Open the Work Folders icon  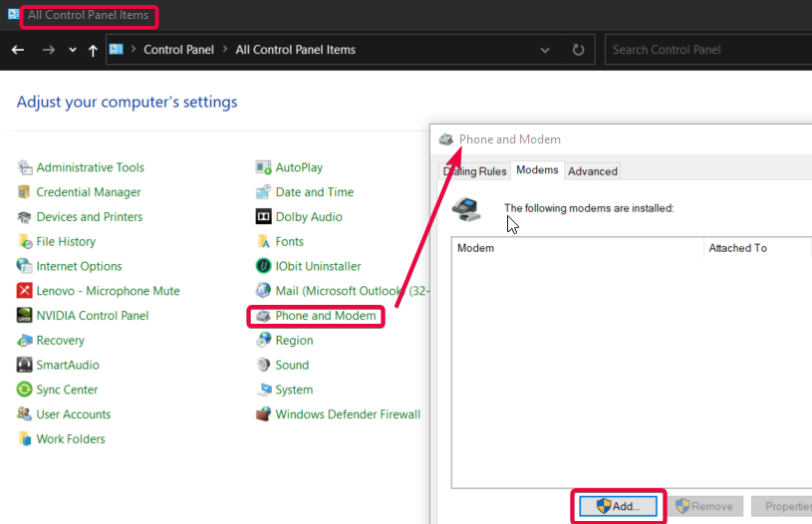coord(24,439)
